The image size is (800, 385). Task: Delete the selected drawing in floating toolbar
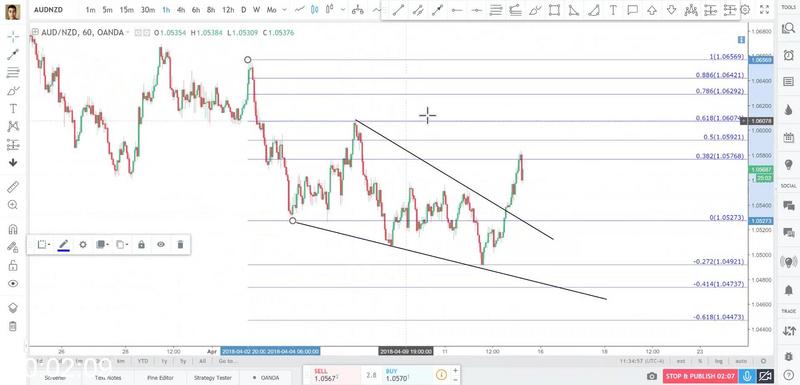tap(180, 245)
